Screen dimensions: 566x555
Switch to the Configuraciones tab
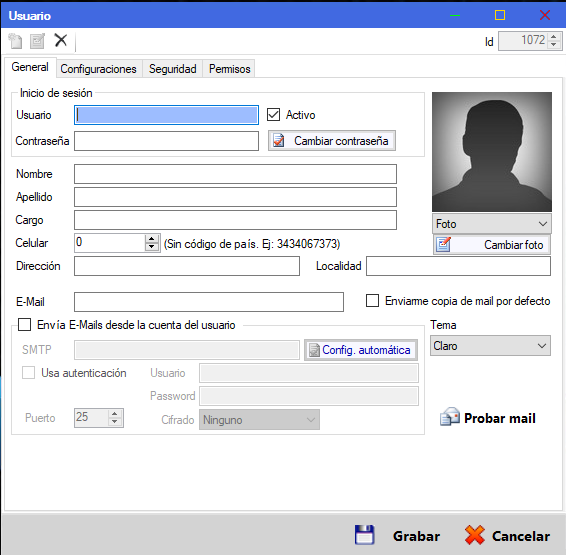coord(99,69)
